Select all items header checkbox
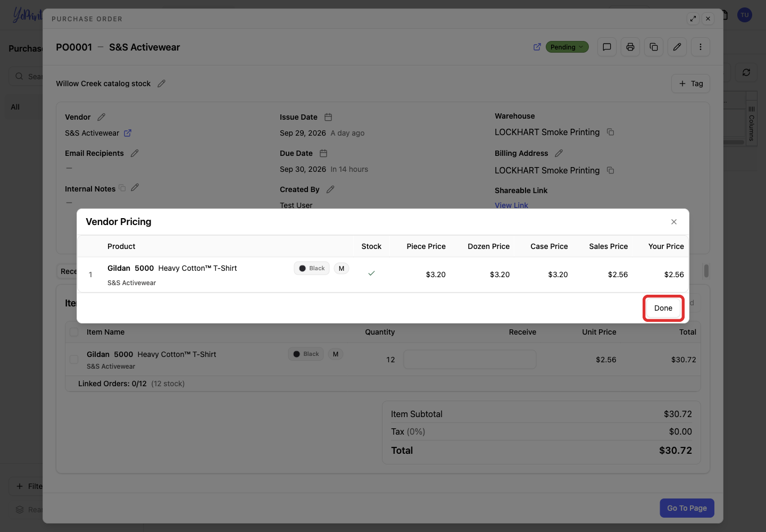Image resolution: width=766 pixels, height=532 pixels. [74, 332]
